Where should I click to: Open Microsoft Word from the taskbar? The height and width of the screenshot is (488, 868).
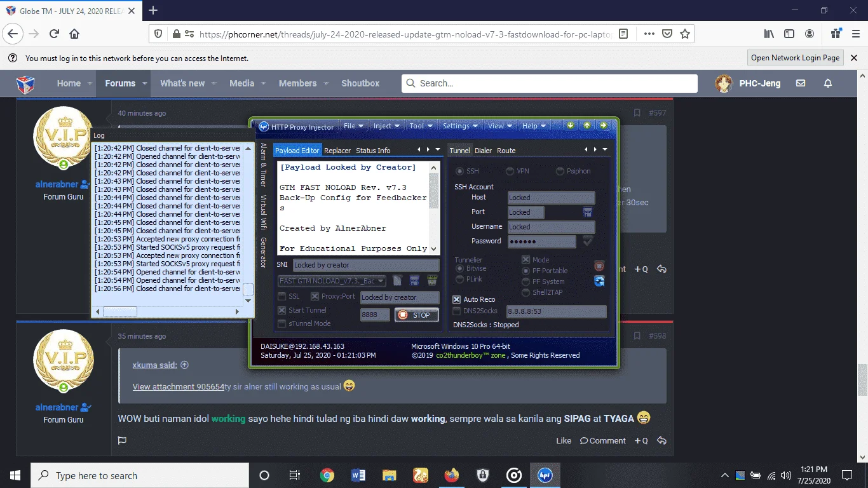[358, 475]
